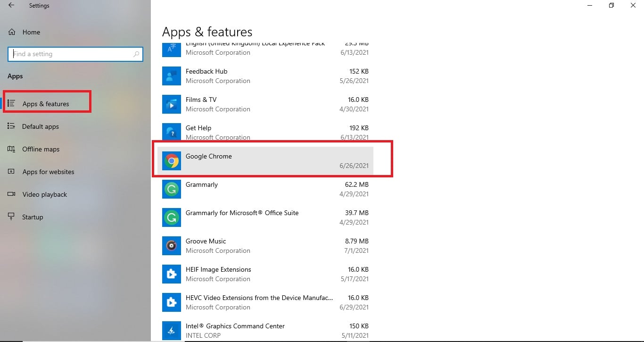The width and height of the screenshot is (644, 342).
Task: Click the 62.2 MB Grammarly size
Action: [357, 184]
